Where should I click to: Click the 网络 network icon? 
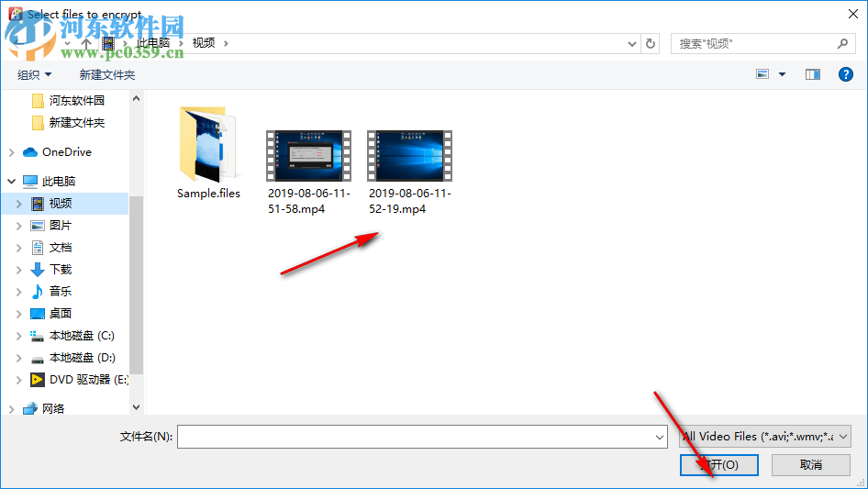30,408
